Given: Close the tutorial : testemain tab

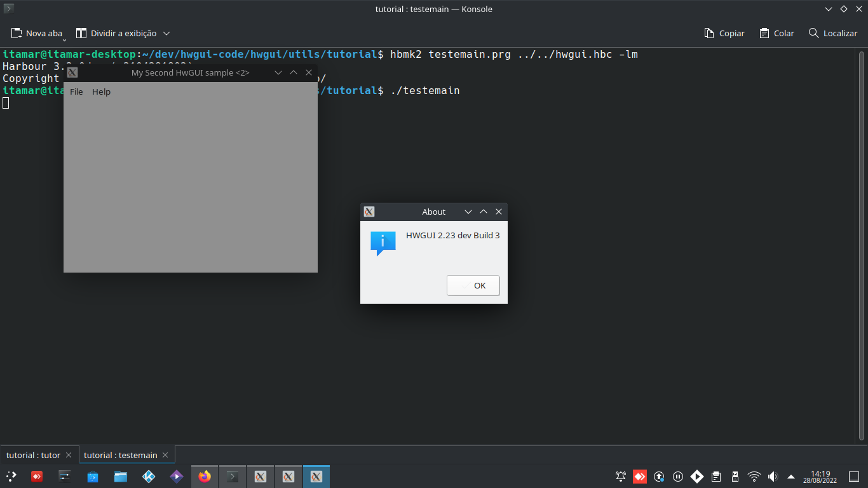Looking at the screenshot, I should [x=165, y=455].
